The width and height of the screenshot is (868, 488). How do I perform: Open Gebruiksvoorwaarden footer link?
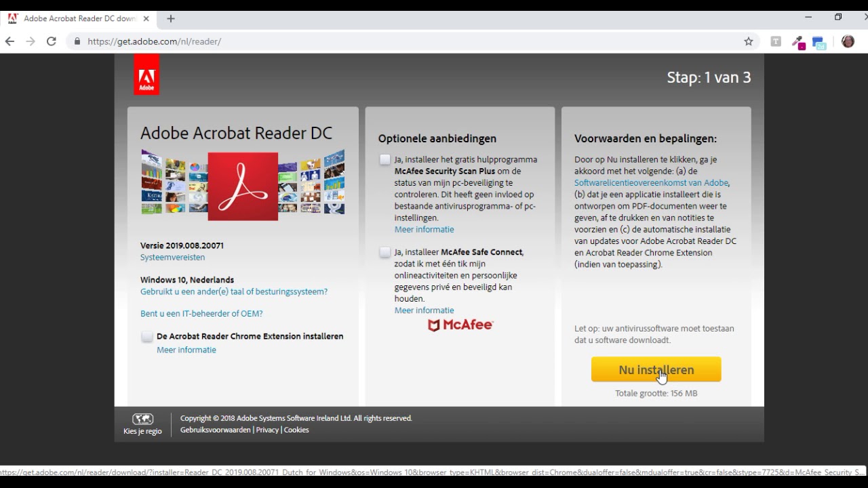[215, 430]
